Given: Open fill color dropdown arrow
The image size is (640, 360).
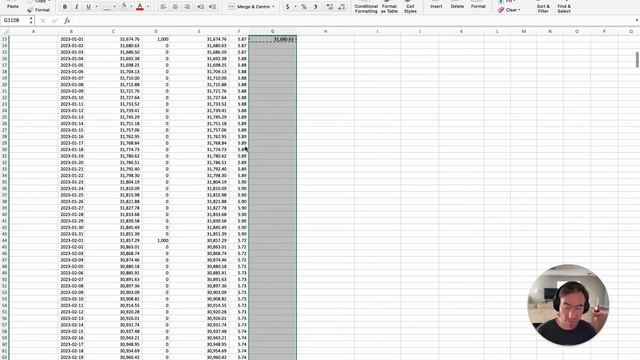Looking at the screenshot, I should pos(131,7).
